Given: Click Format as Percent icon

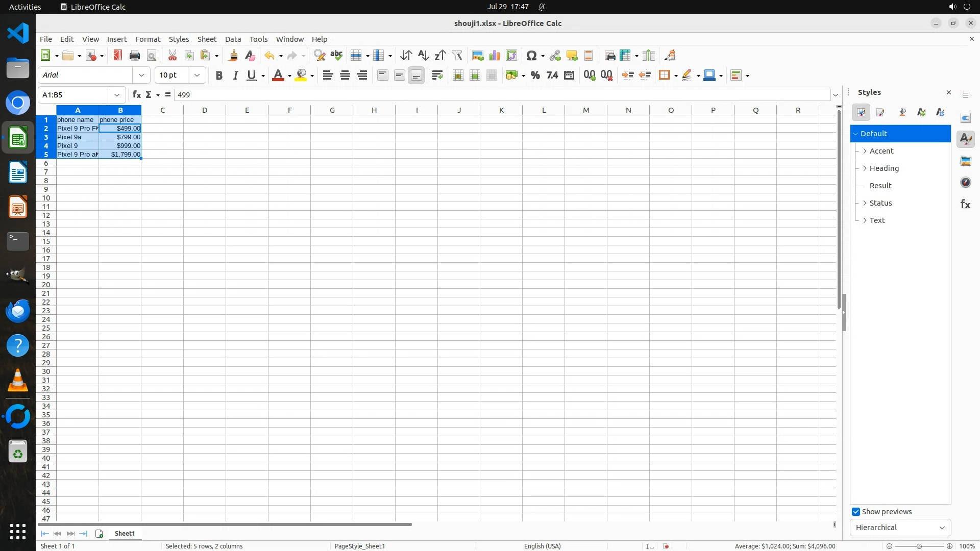Looking at the screenshot, I should (x=535, y=76).
